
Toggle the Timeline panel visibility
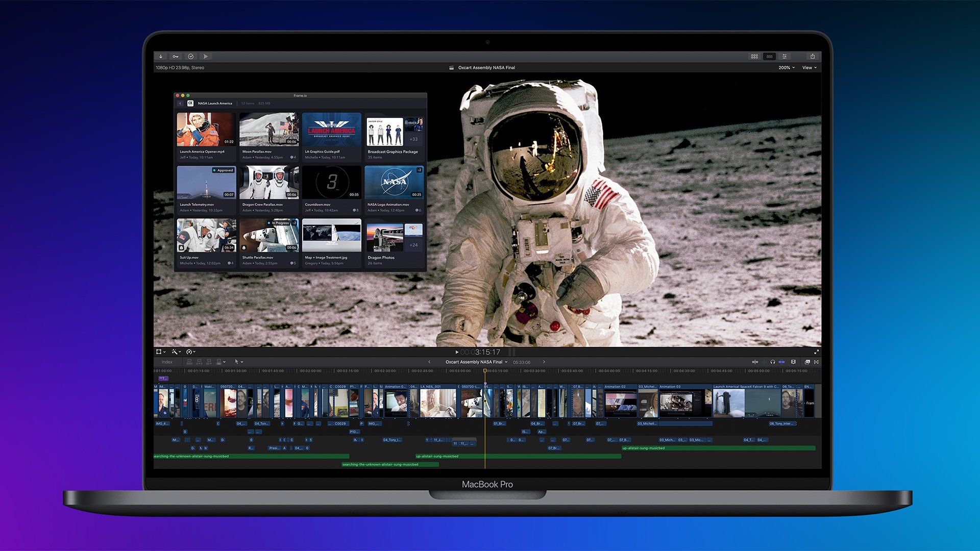[x=769, y=56]
